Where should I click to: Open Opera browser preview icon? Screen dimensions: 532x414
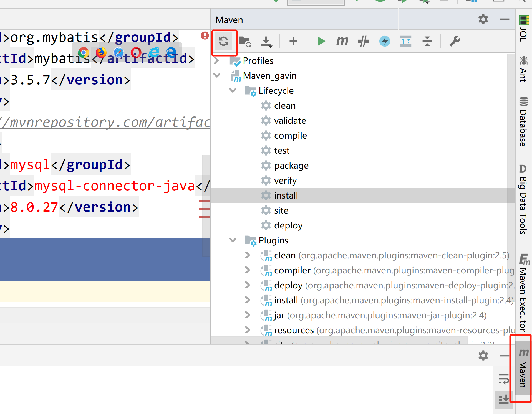(136, 52)
